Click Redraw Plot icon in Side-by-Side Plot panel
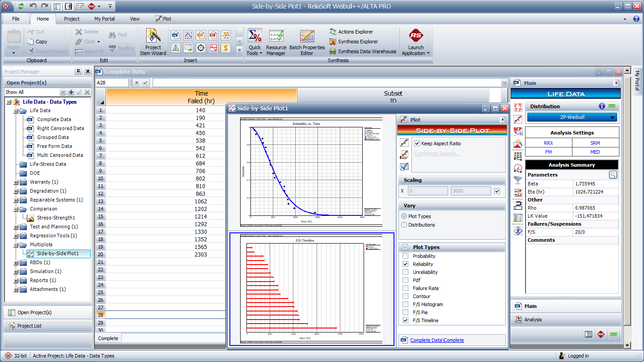644x362 pixels. (404, 143)
